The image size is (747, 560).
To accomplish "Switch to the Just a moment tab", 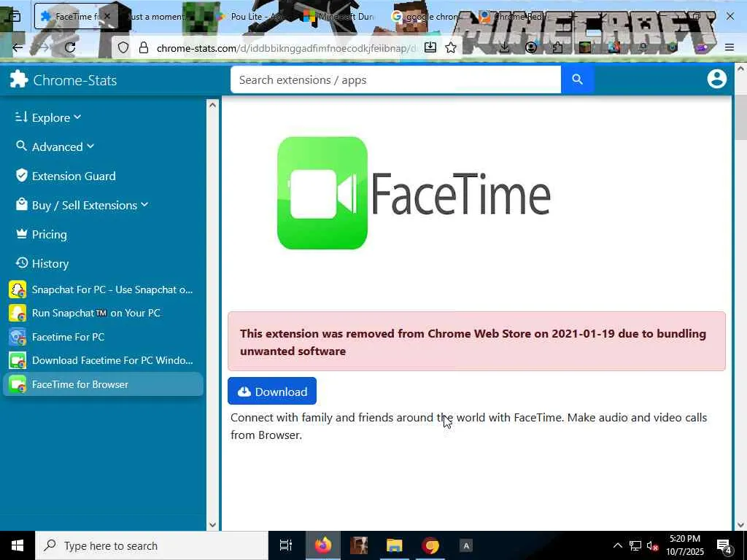I will point(158,16).
